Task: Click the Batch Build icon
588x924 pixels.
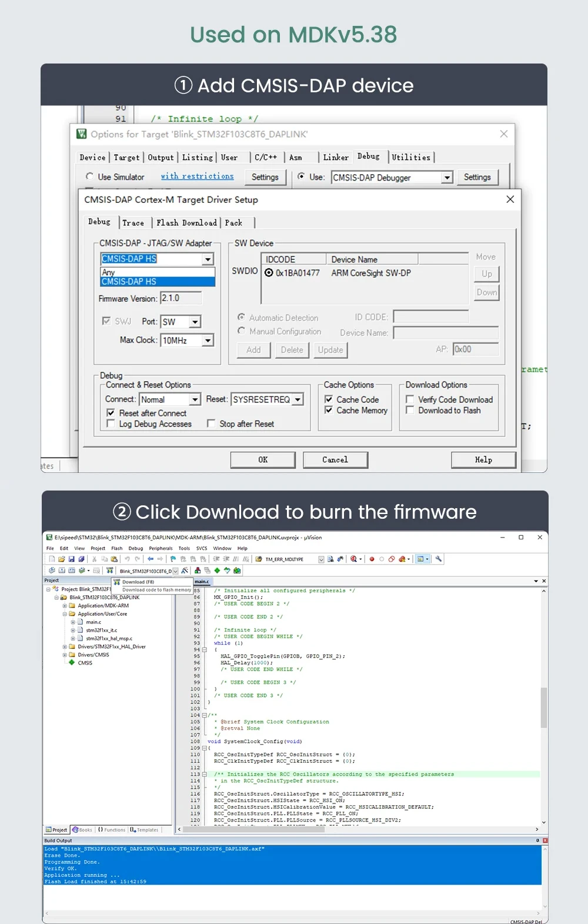Action: (x=82, y=571)
